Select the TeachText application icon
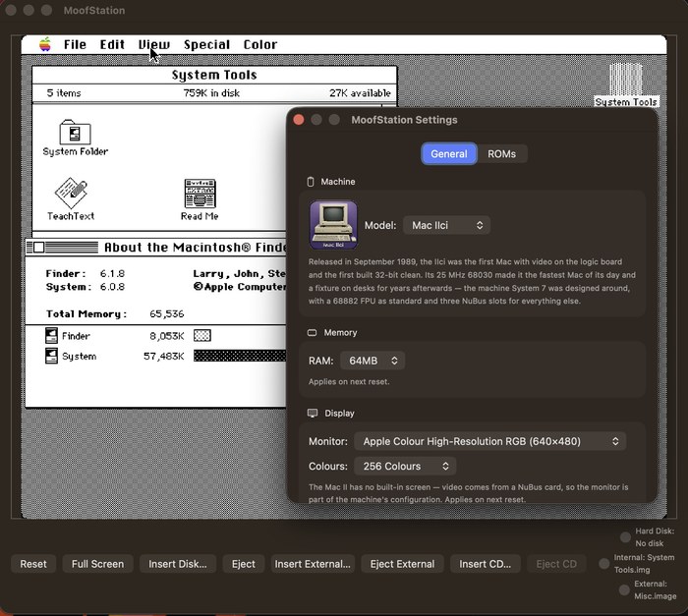Image resolution: width=688 pixels, height=616 pixels. tap(71, 193)
